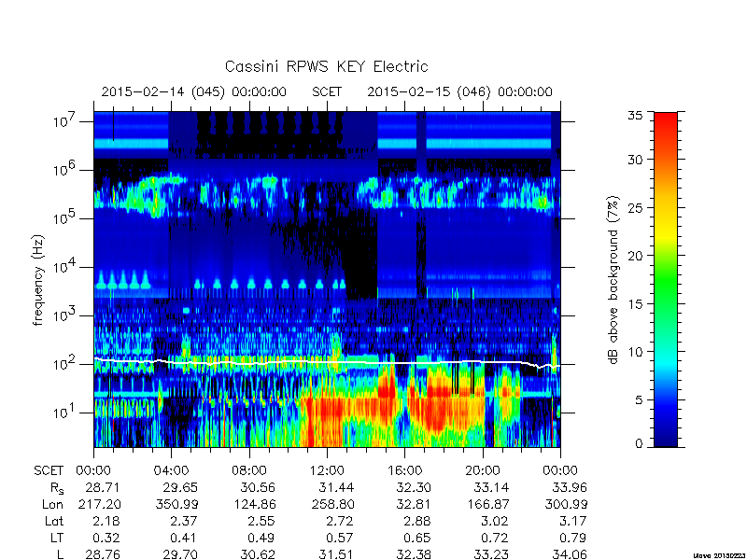Viewport: 747px width, 560px height.
Task: Click the colour bar value '0'
Action: pyautogui.click(x=639, y=443)
